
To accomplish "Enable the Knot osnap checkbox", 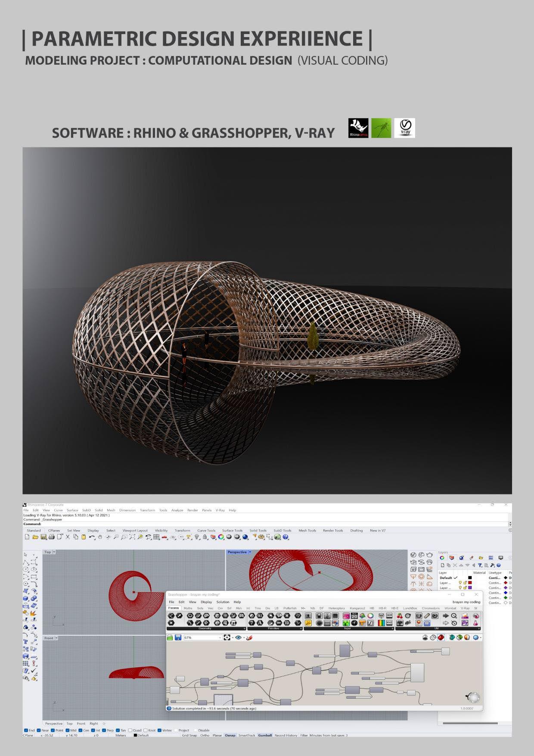I will (x=145, y=730).
